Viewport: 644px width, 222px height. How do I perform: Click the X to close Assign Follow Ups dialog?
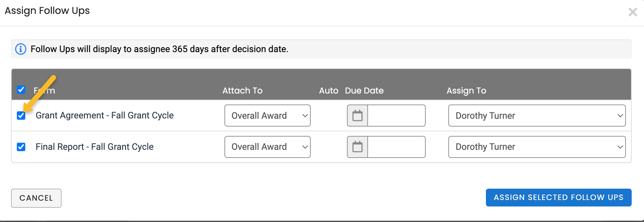(633, 12)
